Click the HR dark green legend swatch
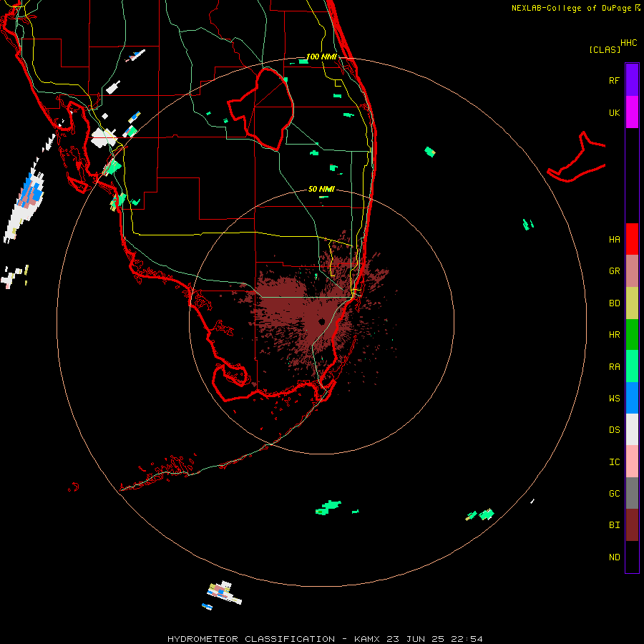This screenshot has width=644, height=644. [x=632, y=334]
